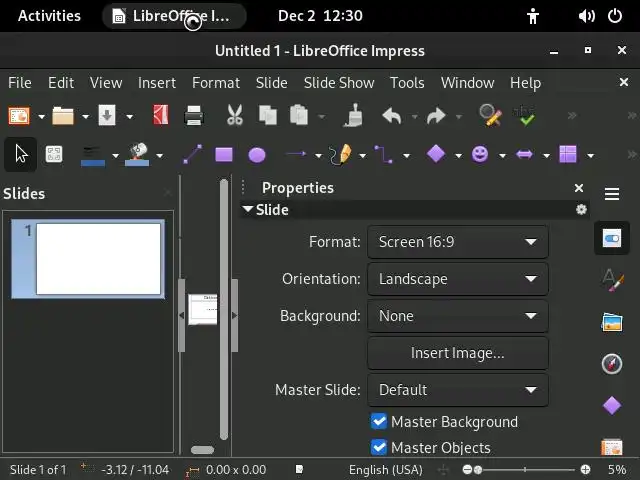Click the zoom slider handle
The image size is (640, 480).
pyautogui.click(x=478, y=470)
